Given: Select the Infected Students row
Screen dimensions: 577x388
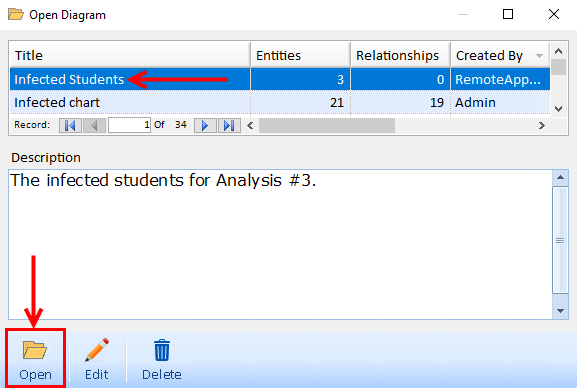Looking at the screenshot, I should pyautogui.click(x=280, y=80).
